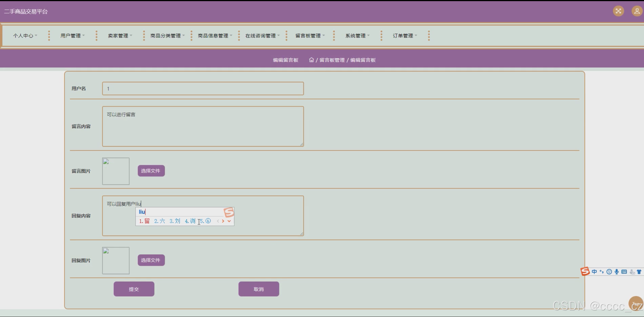Go to next IME candidate page arrow
The width and height of the screenshot is (644, 317).
223,221
